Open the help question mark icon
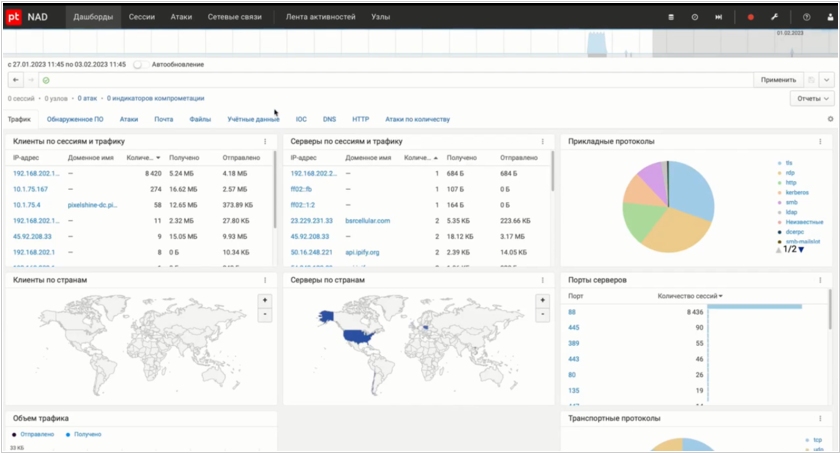The width and height of the screenshot is (840, 453). [806, 17]
